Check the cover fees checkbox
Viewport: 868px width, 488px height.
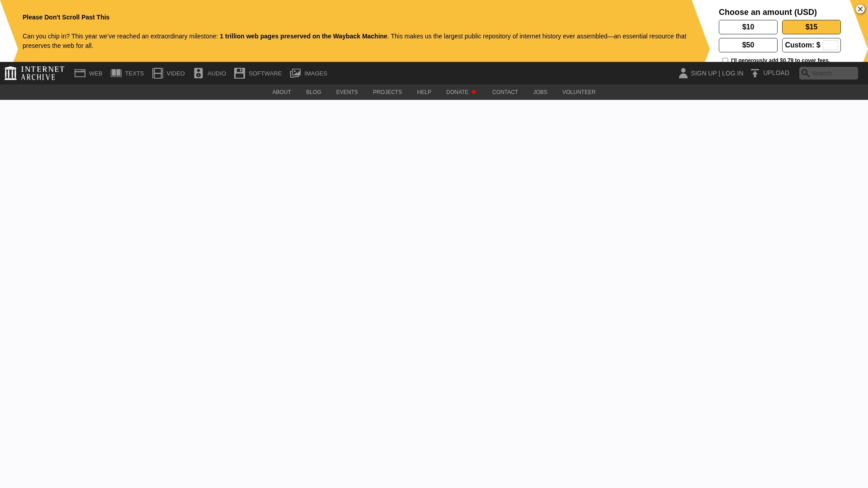(725, 60)
